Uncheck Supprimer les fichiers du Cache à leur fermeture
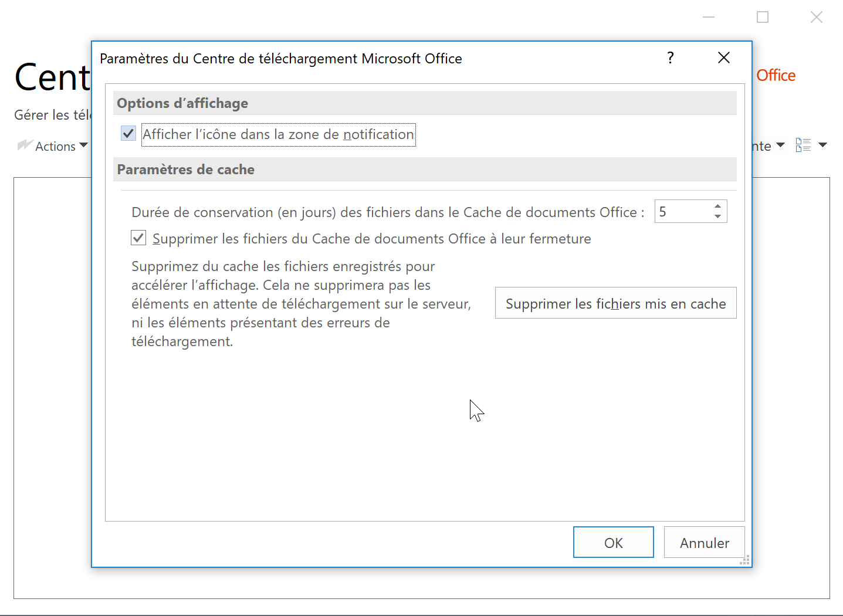The image size is (843, 616). [138, 238]
